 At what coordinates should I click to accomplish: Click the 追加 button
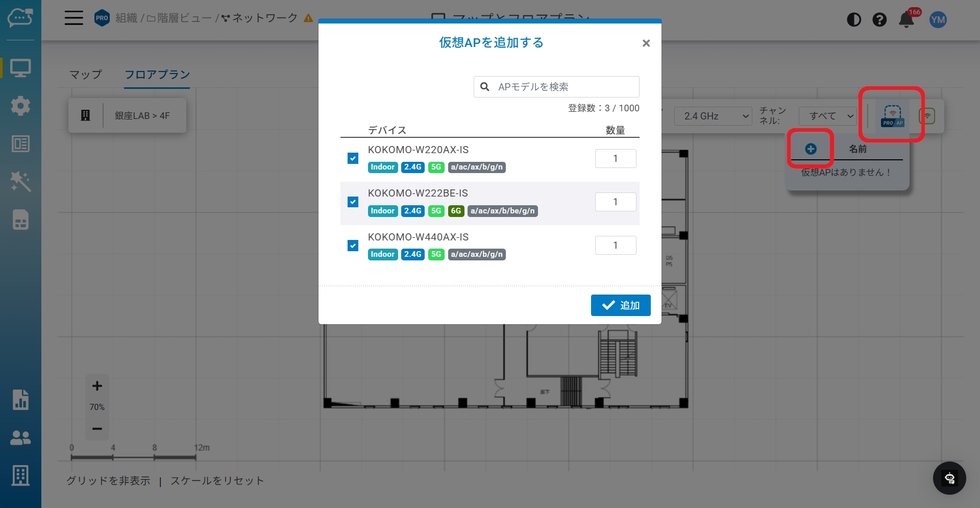[620, 305]
